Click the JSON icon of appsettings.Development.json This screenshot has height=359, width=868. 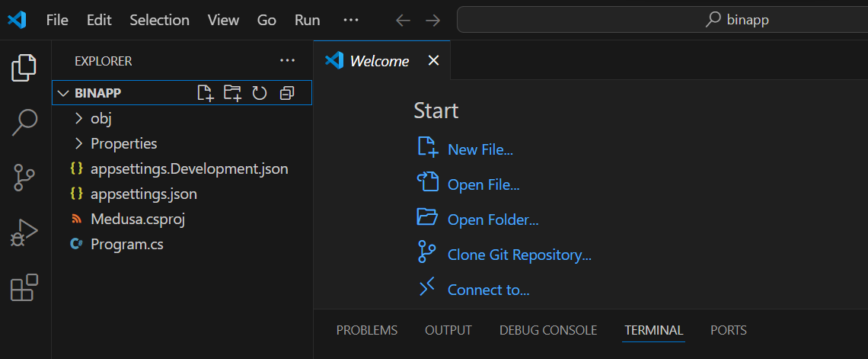click(77, 168)
